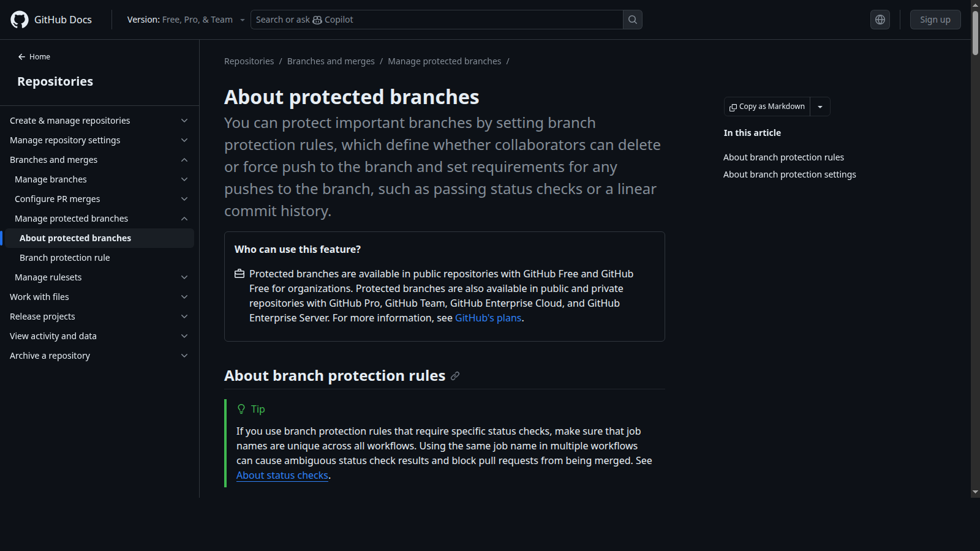Click the back arrow next to Home
Screen dimensions: 980x551
tap(21, 57)
